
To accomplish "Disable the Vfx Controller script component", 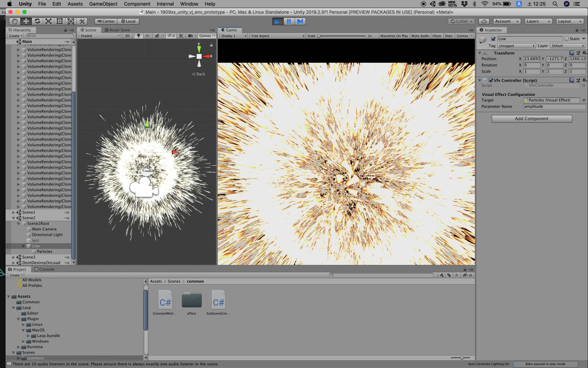I will click(x=491, y=80).
